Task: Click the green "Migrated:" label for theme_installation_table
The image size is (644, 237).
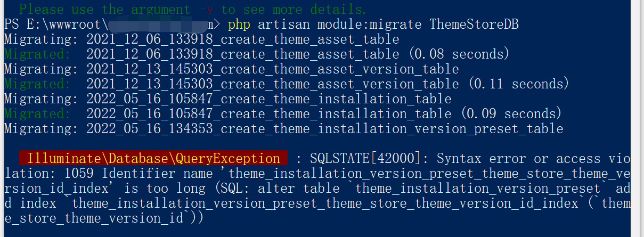Action: (x=36, y=114)
